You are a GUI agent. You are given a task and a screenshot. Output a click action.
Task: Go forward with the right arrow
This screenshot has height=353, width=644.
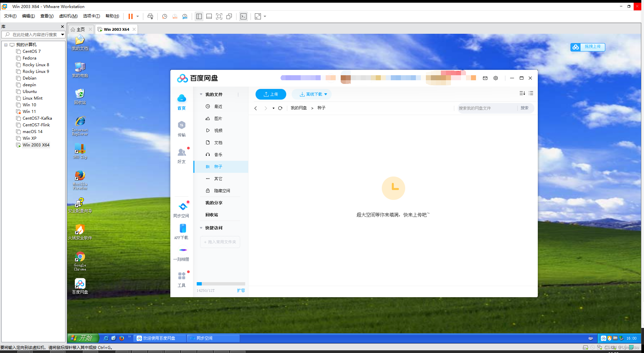click(x=266, y=108)
